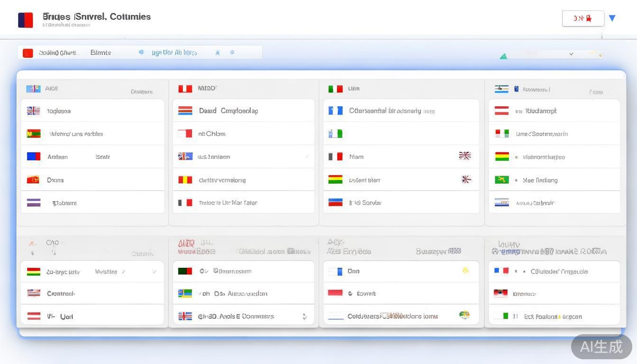Click the red starred flag beside Dxans
This screenshot has width=637, height=364.
click(x=33, y=180)
